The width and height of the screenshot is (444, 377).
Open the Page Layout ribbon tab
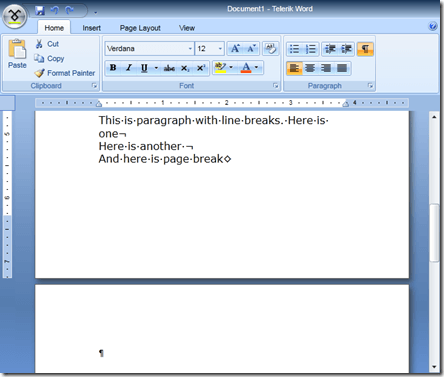140,28
